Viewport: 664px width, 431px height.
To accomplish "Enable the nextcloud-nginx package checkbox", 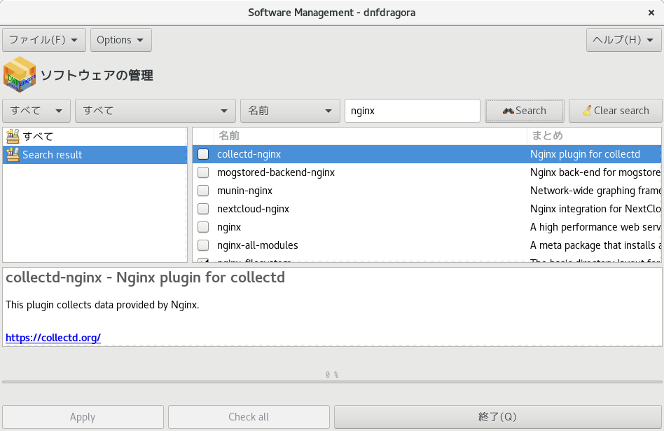I will click(x=203, y=209).
